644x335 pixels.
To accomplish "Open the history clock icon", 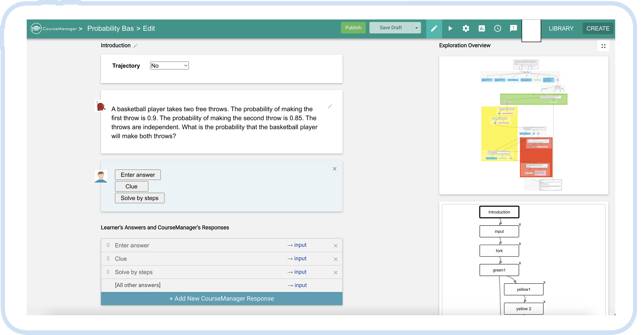I will point(497,28).
